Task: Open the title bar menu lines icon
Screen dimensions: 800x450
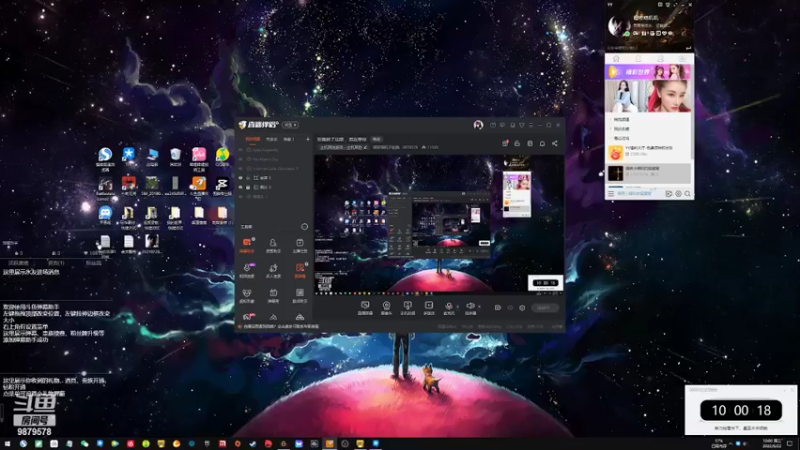Action: [531, 125]
